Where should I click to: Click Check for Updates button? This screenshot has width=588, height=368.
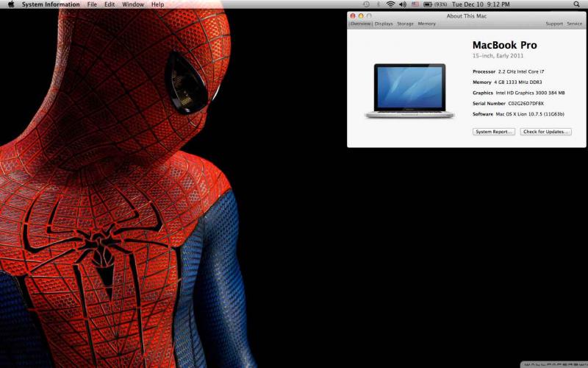tap(545, 132)
